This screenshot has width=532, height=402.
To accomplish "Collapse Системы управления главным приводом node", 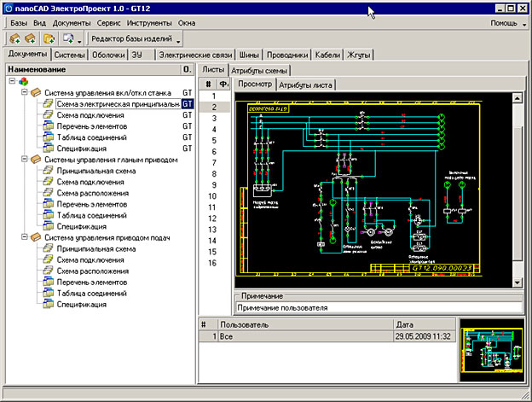I will pos(25,159).
